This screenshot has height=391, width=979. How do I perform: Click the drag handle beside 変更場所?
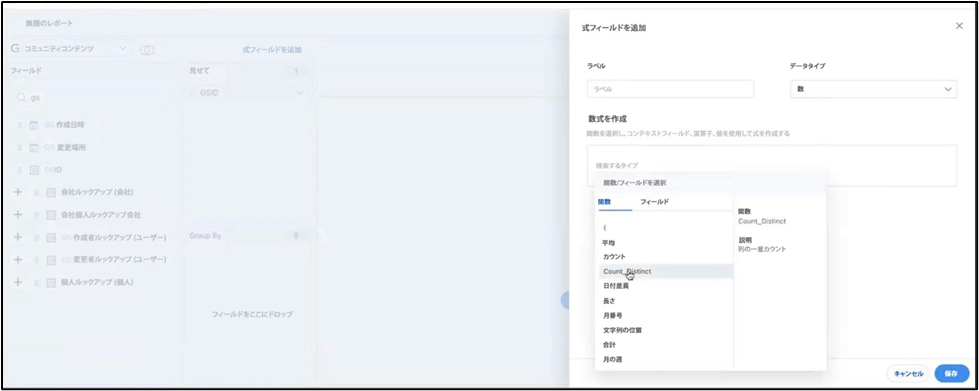tap(19, 148)
